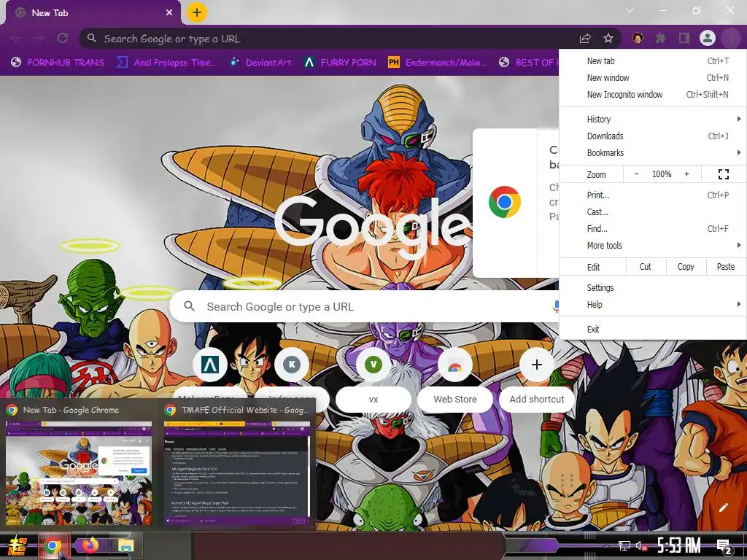Open Settings from the Chrome menu
Image resolution: width=747 pixels, height=560 pixels.
[653, 287]
